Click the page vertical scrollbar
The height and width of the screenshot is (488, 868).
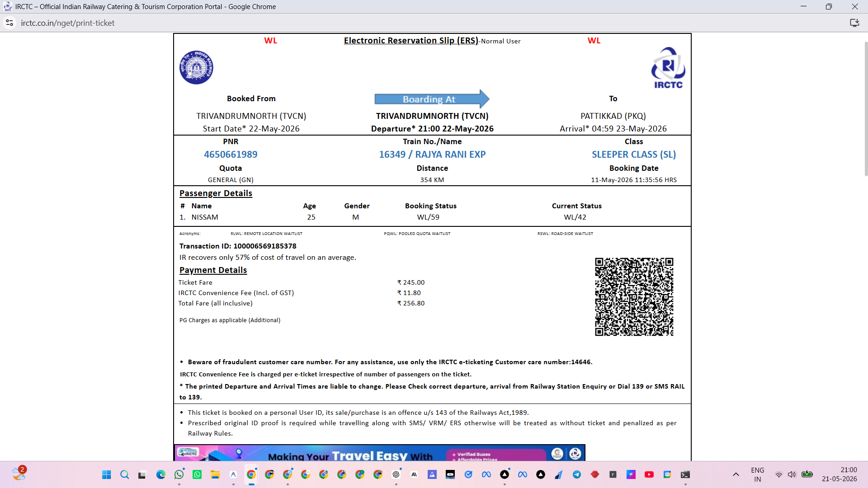coord(866,108)
